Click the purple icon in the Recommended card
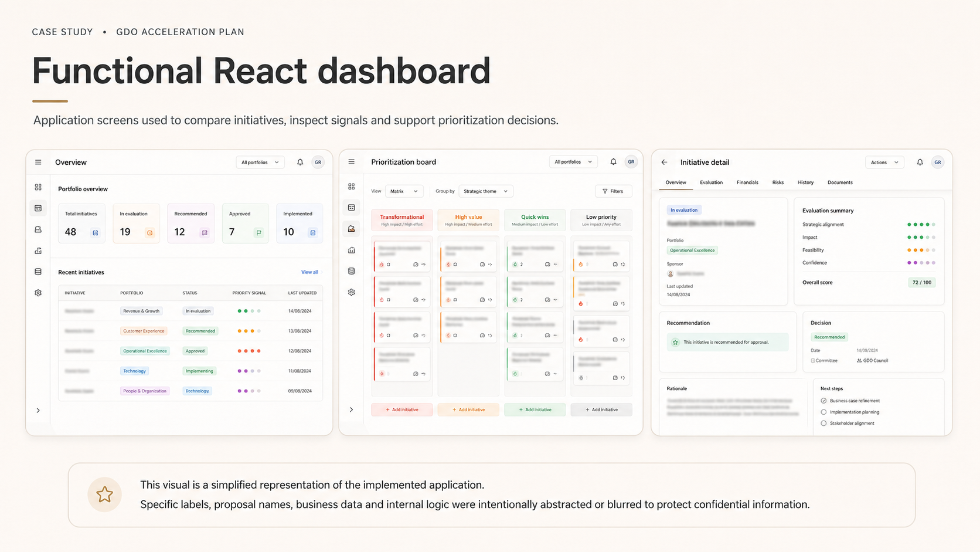Image resolution: width=980 pixels, height=552 pixels. 205,233
